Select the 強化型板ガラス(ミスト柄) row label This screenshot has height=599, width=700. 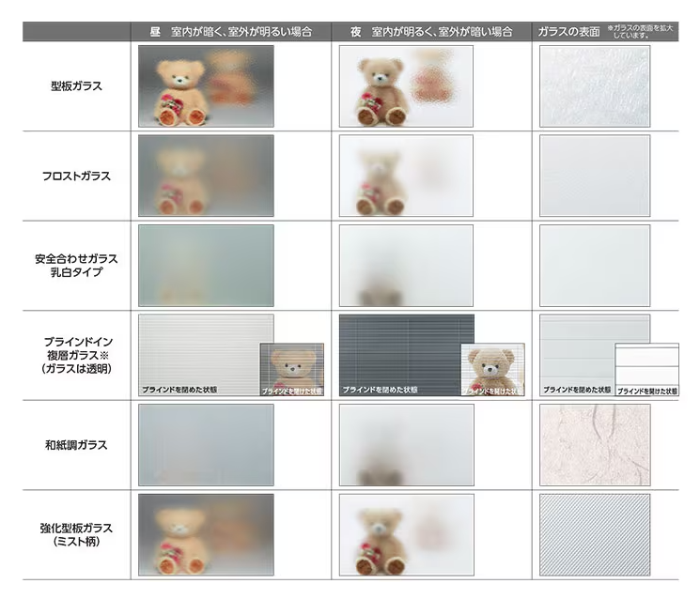(77, 534)
